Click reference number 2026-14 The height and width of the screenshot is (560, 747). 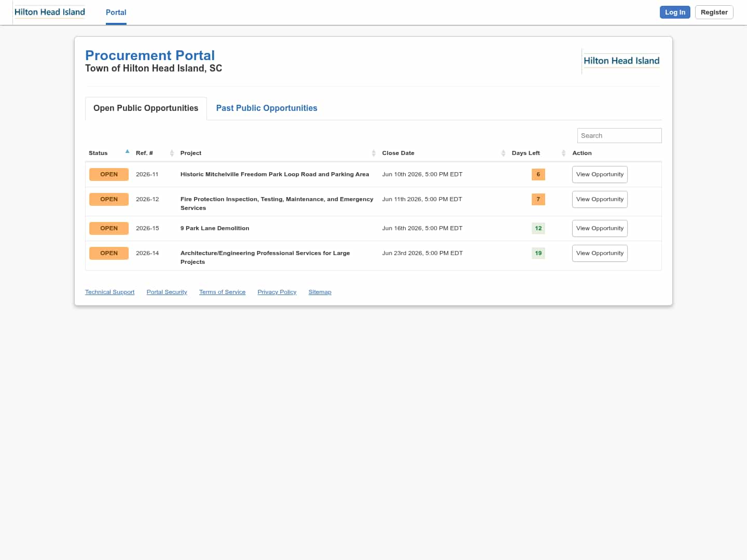pos(147,253)
